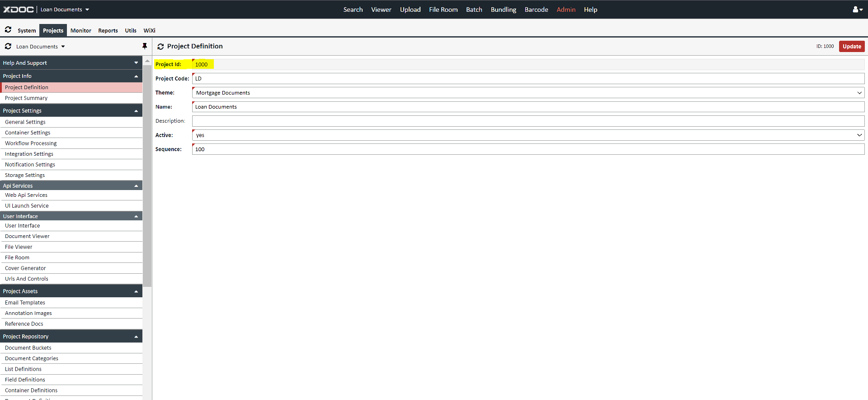The image size is (868, 400).
Task: Open the user account icon menu
Action: pos(857,10)
